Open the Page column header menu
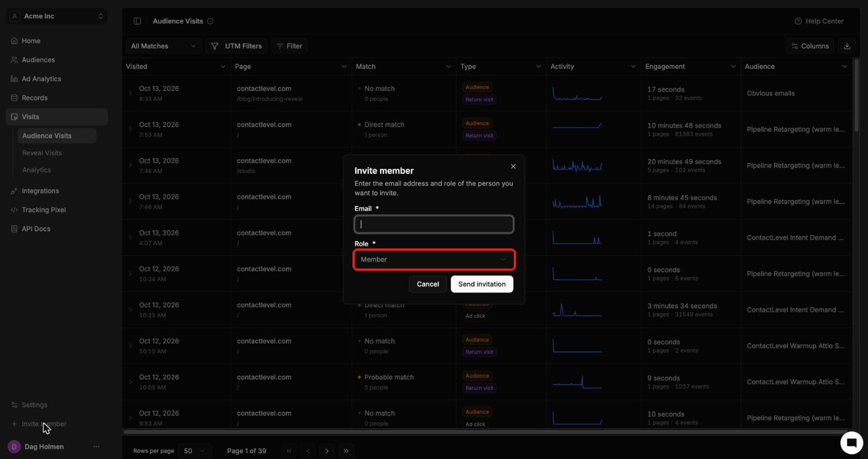The width and height of the screenshot is (868, 459). point(344,67)
